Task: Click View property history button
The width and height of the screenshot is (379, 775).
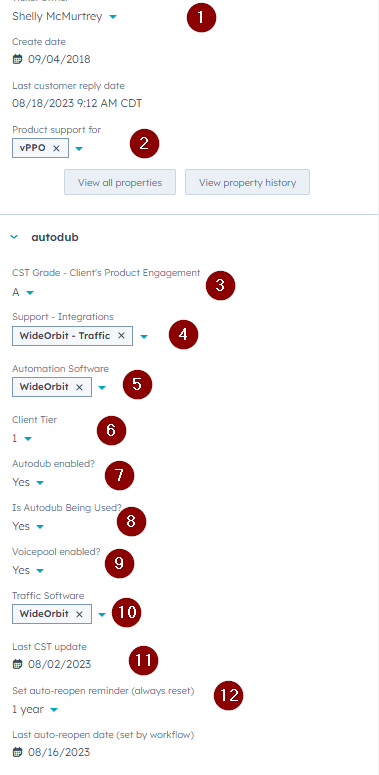Action: (247, 182)
